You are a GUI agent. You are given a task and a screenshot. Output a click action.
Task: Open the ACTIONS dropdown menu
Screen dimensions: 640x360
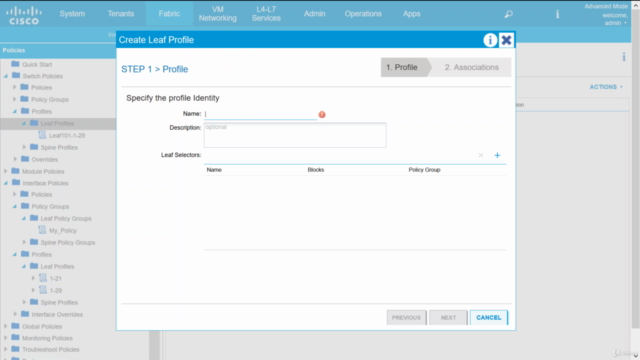pyautogui.click(x=606, y=87)
